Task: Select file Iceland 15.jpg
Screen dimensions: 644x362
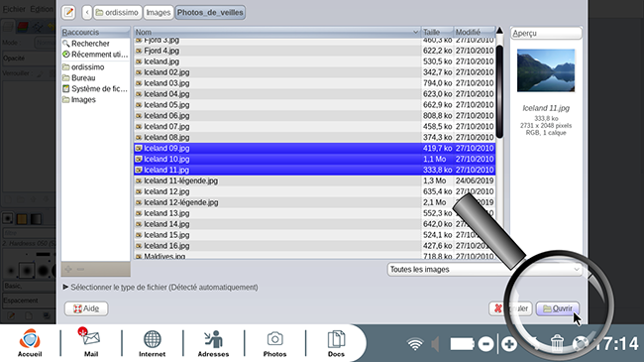Action: pos(315,235)
